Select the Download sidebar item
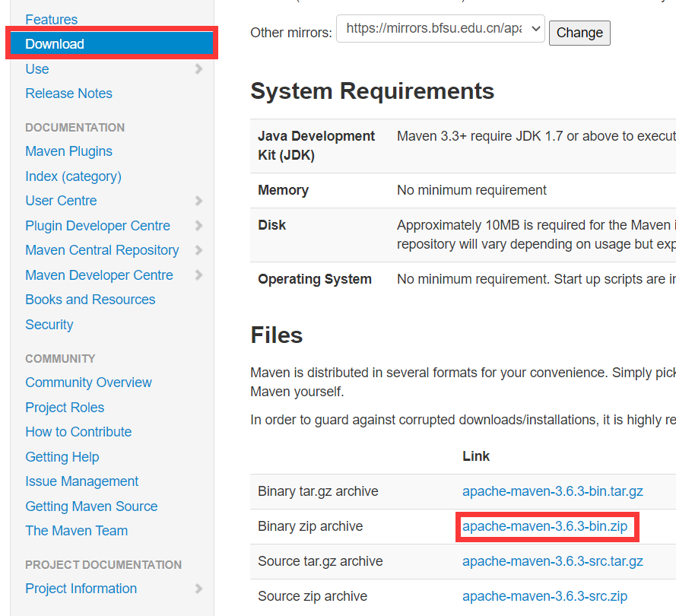 [x=112, y=44]
